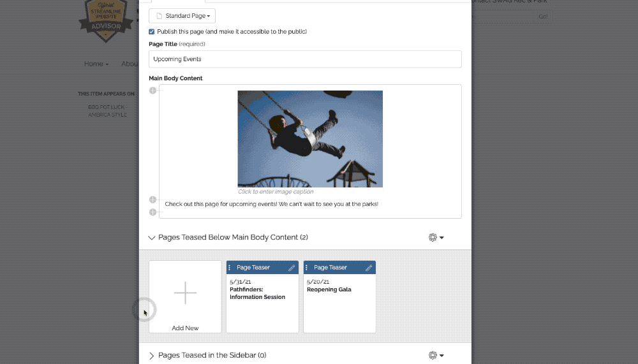
Task: Edit the Page Title input field
Action: click(305, 59)
